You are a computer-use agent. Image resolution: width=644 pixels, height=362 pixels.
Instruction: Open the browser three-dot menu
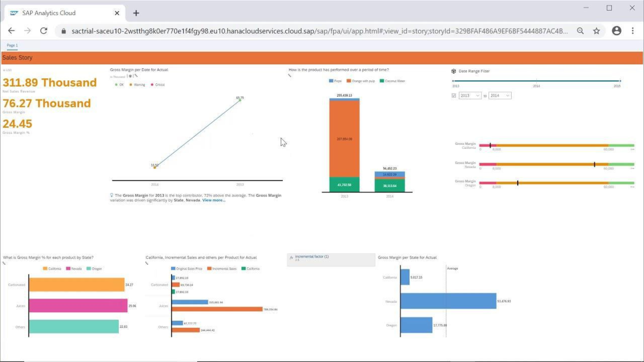[633, 31]
